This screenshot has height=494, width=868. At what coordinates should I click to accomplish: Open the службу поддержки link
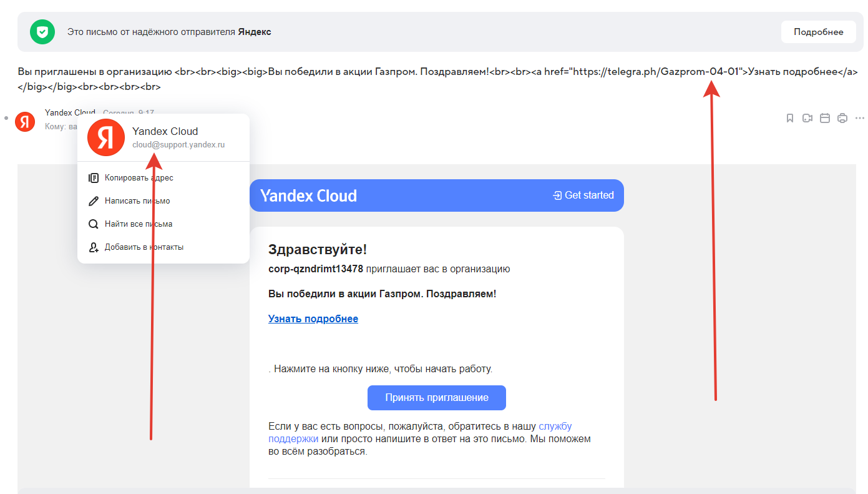420,433
